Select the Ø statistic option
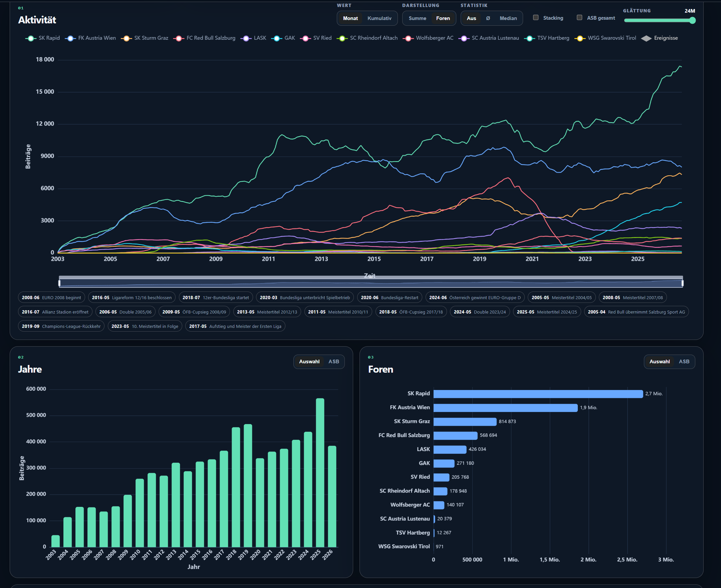Viewport: 721px width, 588px height. click(488, 18)
